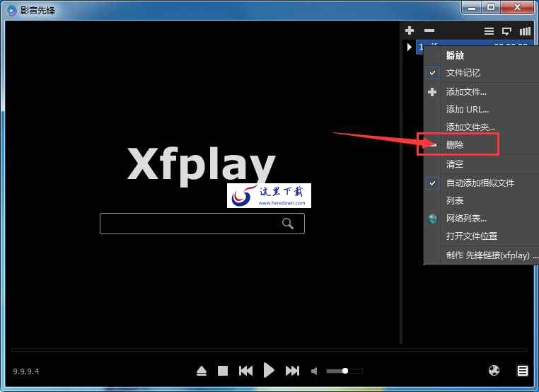Viewport: 539px width, 392px height.
Task: Minimize the 影音先锋 window
Action: pyautogui.click(x=472, y=7)
